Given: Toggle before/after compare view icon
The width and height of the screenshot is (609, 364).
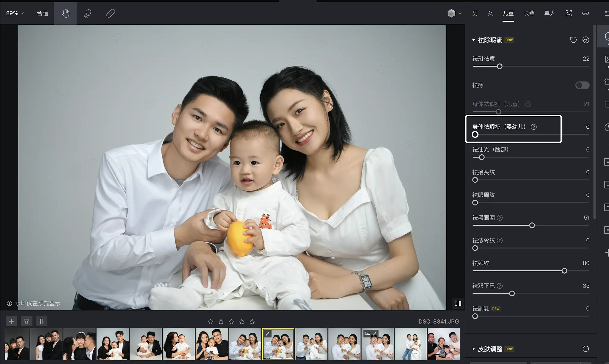Looking at the screenshot, I should (458, 303).
